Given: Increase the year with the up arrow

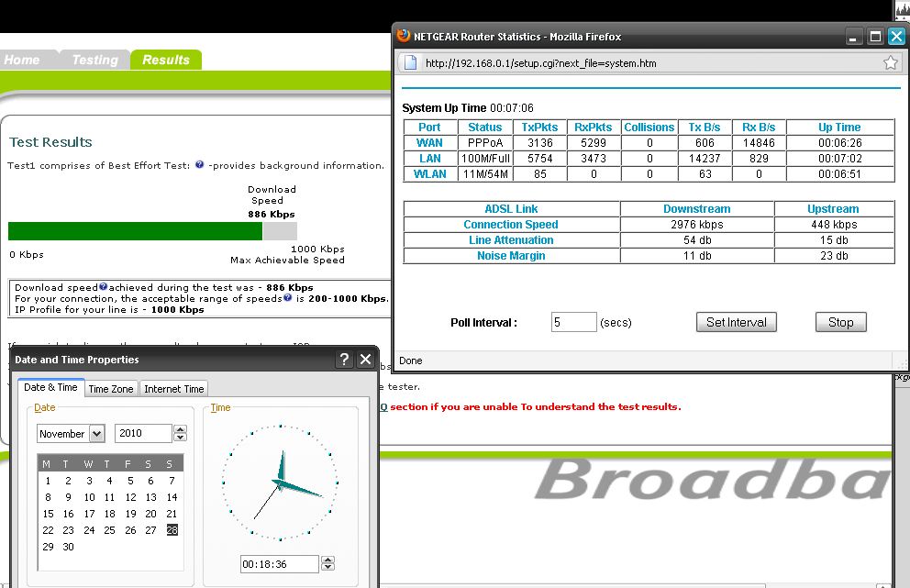Looking at the screenshot, I should (x=181, y=429).
